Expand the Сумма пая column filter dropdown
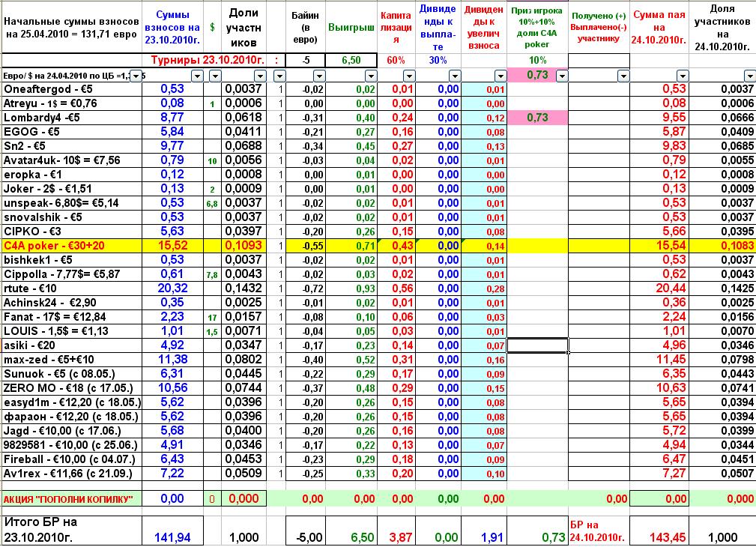Image resolution: width=756 pixels, height=547 pixels. click(683, 76)
